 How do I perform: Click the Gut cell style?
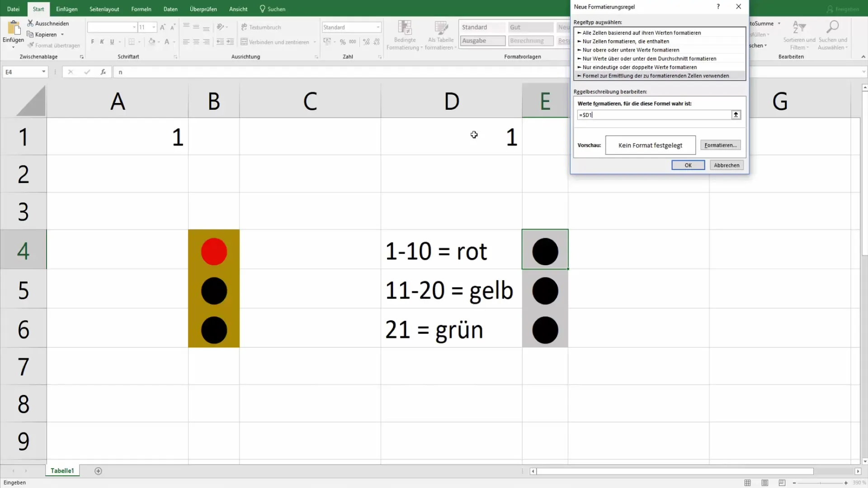531,27
